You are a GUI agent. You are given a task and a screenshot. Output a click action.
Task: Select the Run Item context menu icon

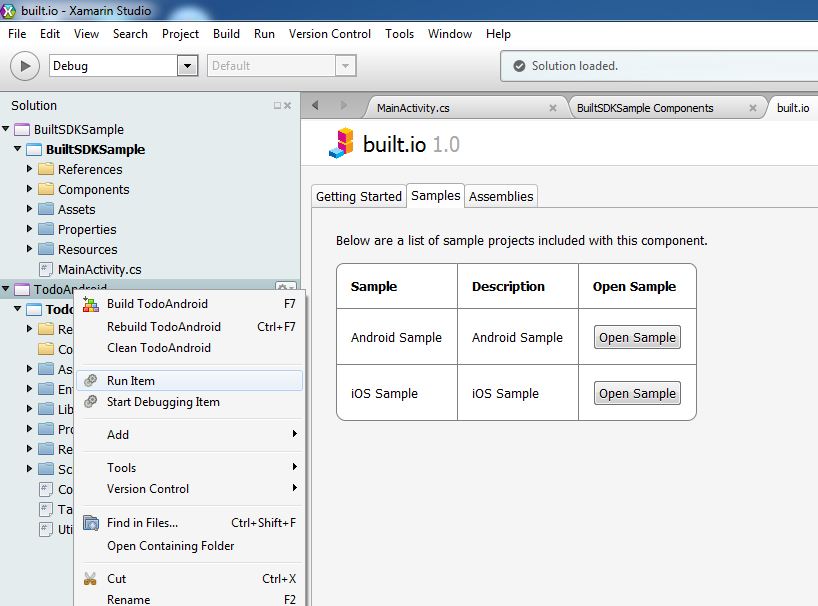(x=93, y=380)
